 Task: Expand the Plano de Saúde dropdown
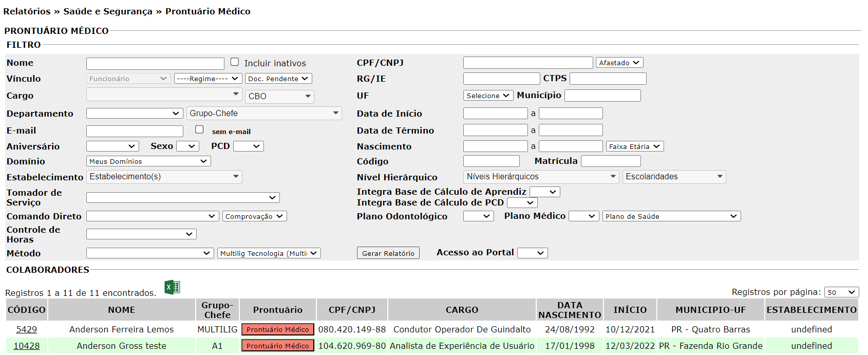(x=671, y=216)
